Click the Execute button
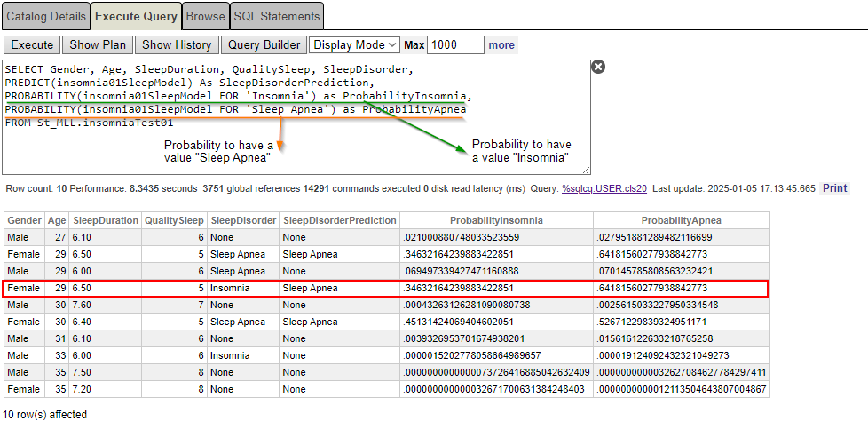The image size is (868, 437). 32,44
